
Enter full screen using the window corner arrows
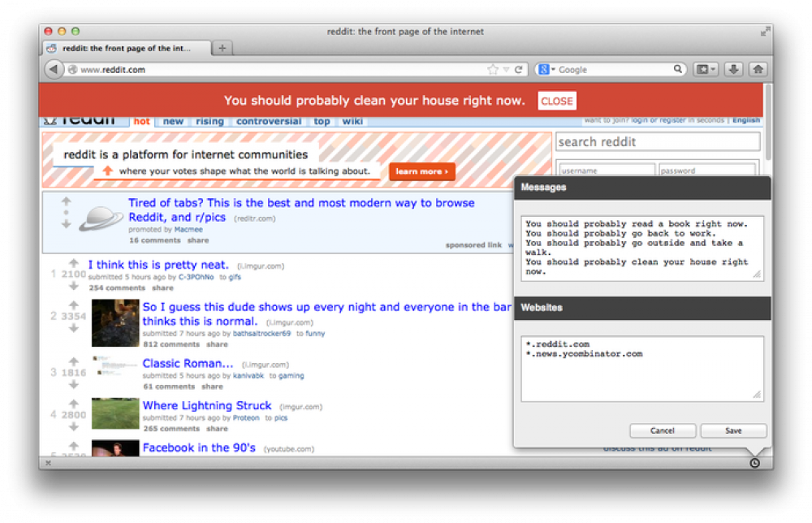[x=765, y=32]
